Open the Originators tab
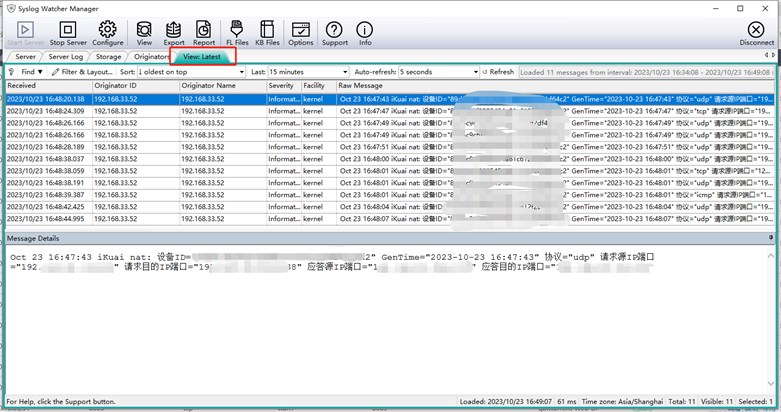Image resolution: width=781 pixels, height=412 pixels. [x=151, y=56]
